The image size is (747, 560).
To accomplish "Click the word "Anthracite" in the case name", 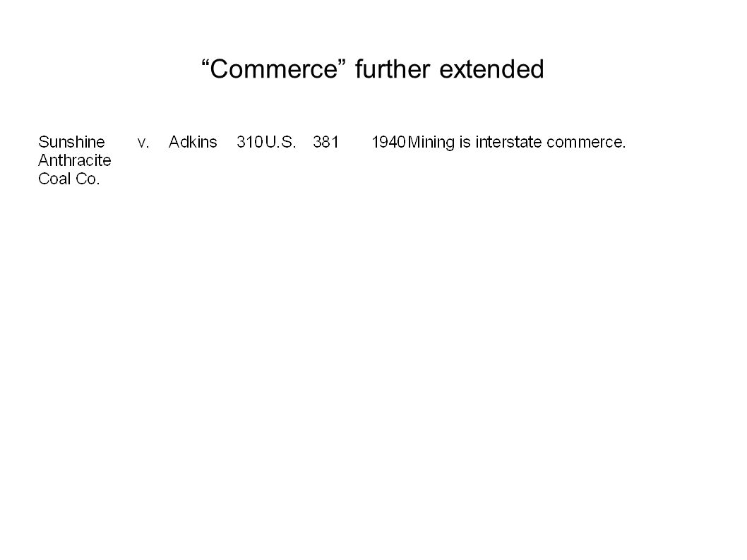I will 75,160.
